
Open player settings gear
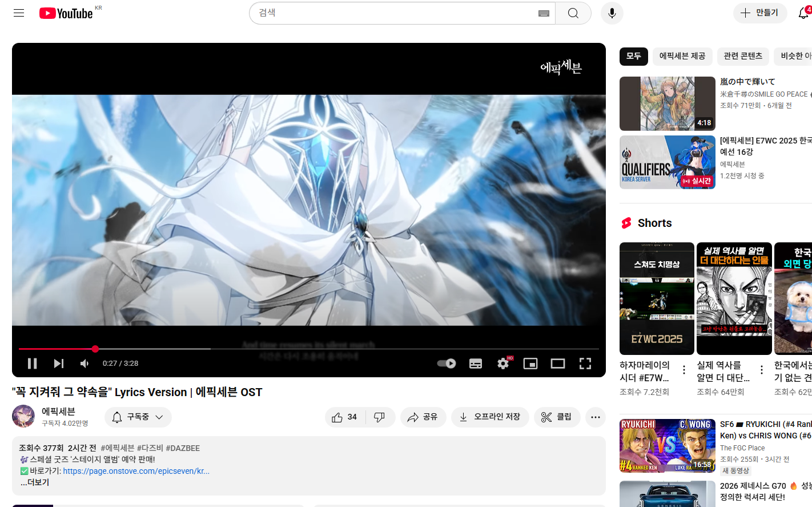click(503, 364)
